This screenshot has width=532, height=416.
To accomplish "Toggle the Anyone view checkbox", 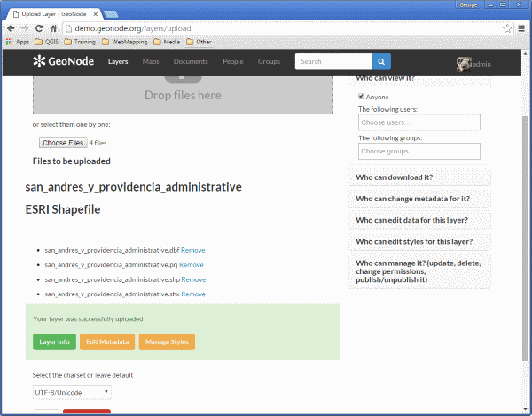I will (x=362, y=97).
